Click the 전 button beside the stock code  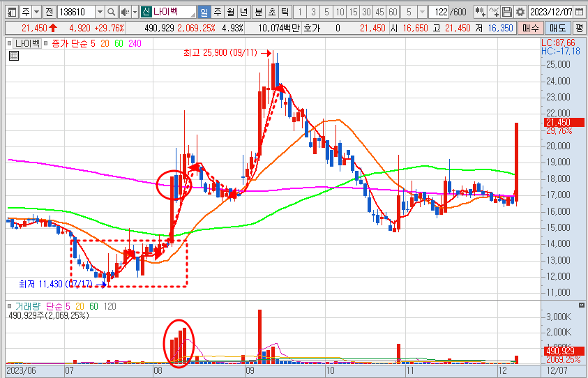[x=49, y=13]
